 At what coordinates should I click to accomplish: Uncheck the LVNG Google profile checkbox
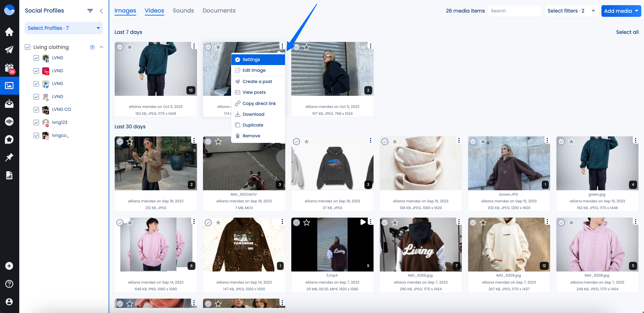[36, 97]
